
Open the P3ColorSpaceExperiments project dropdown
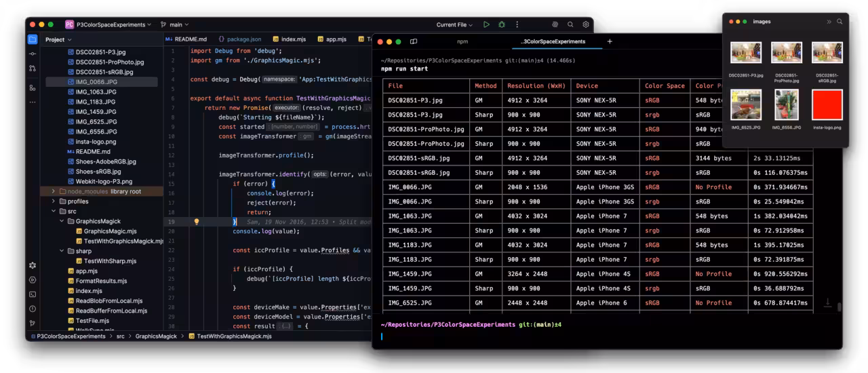pos(114,24)
